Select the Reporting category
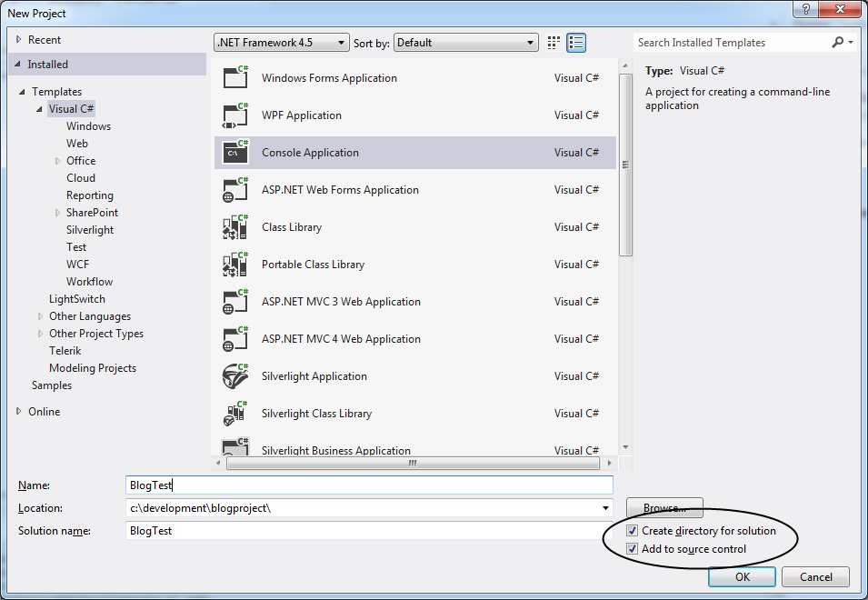Image resolution: width=868 pixels, height=600 pixels. pos(90,195)
